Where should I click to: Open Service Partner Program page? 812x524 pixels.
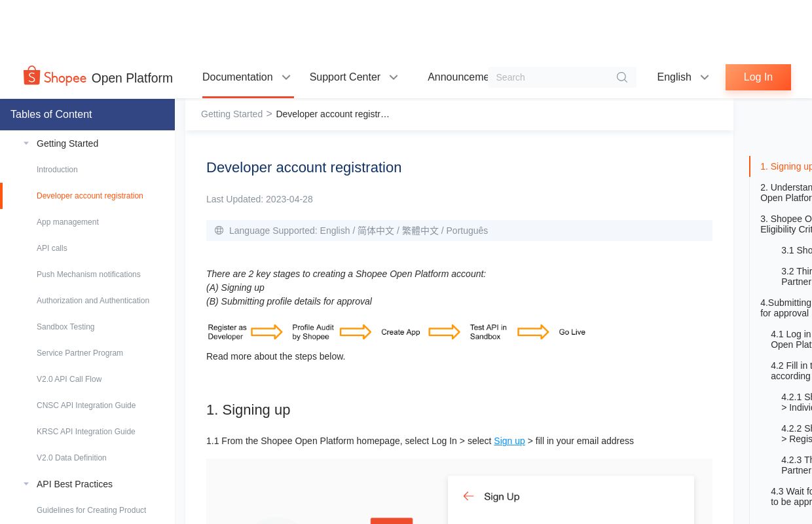tap(80, 353)
